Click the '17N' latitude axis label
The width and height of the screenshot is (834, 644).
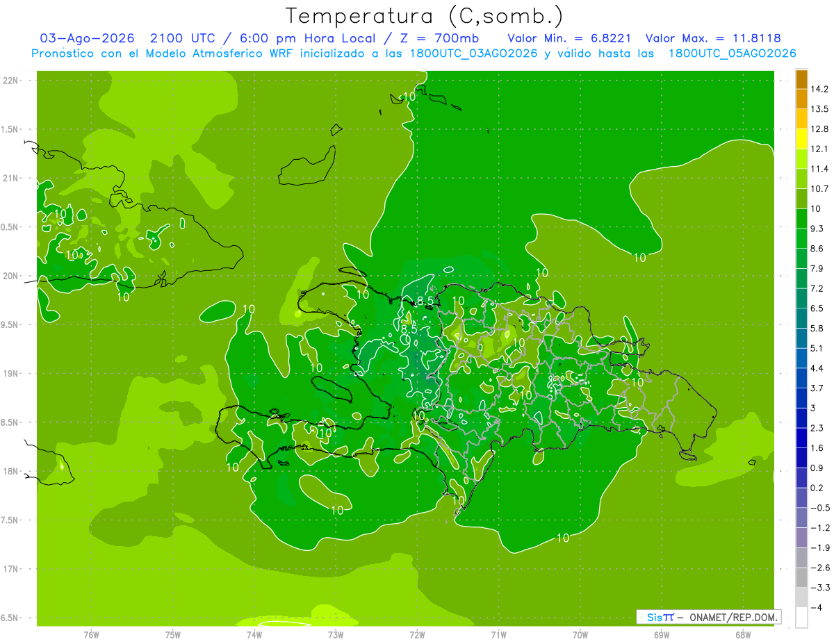[11, 569]
